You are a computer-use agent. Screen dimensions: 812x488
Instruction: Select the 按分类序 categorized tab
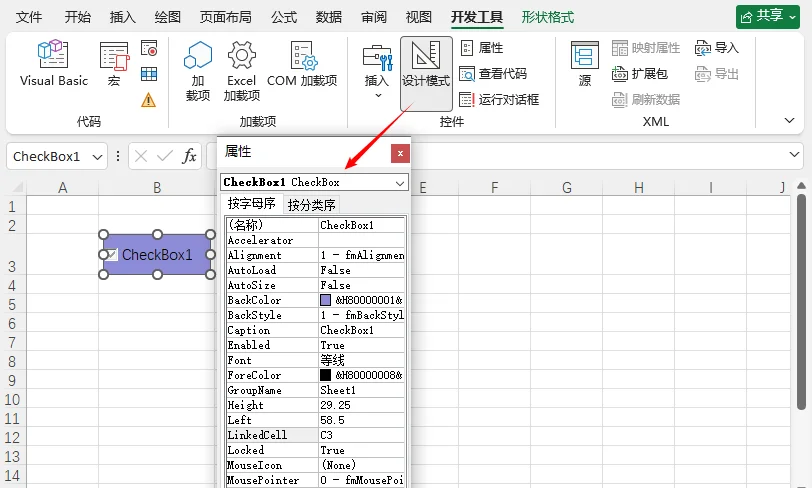click(x=311, y=205)
